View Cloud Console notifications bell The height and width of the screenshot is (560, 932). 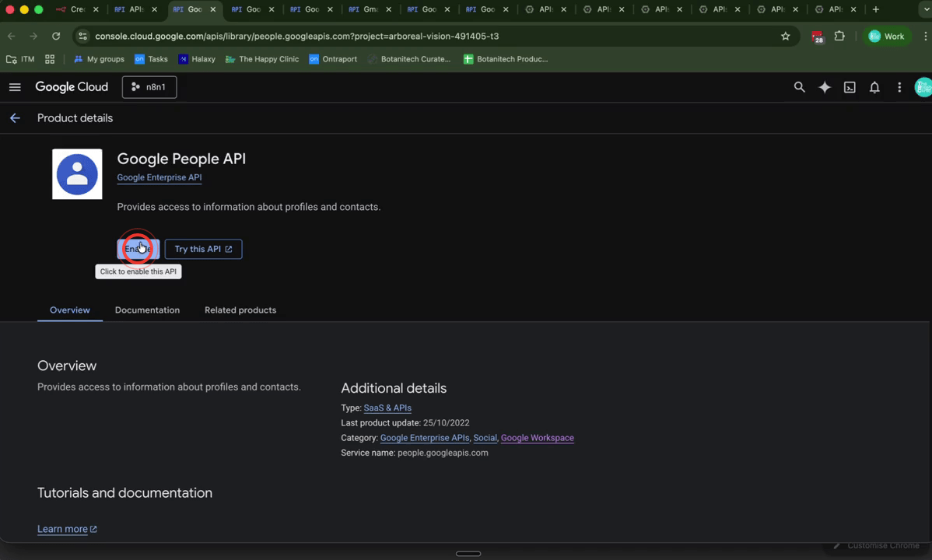(x=874, y=87)
